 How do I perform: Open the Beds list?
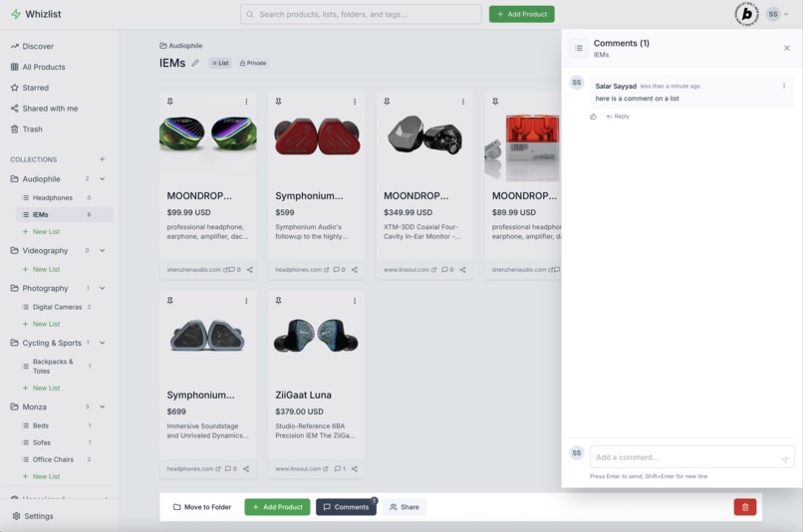[65, 425]
